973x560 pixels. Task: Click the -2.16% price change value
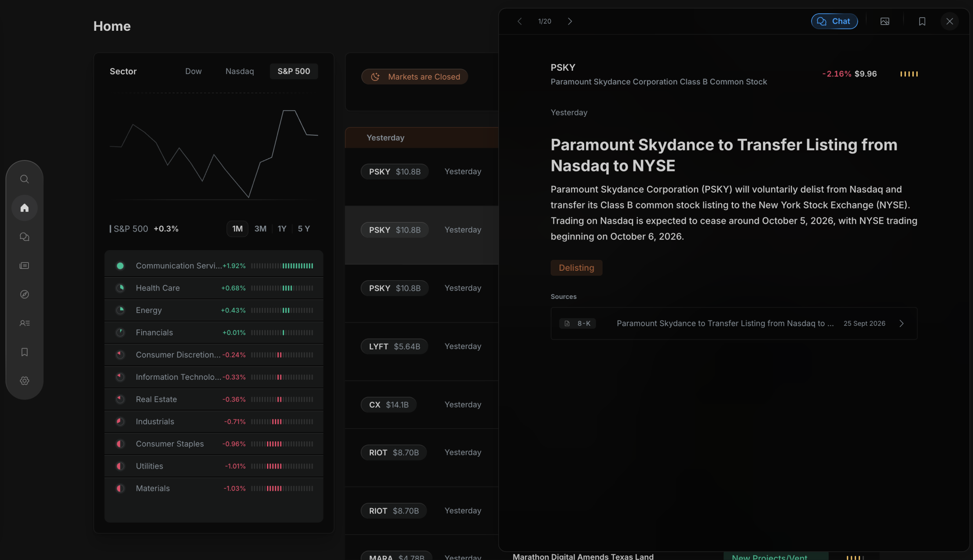pos(837,74)
